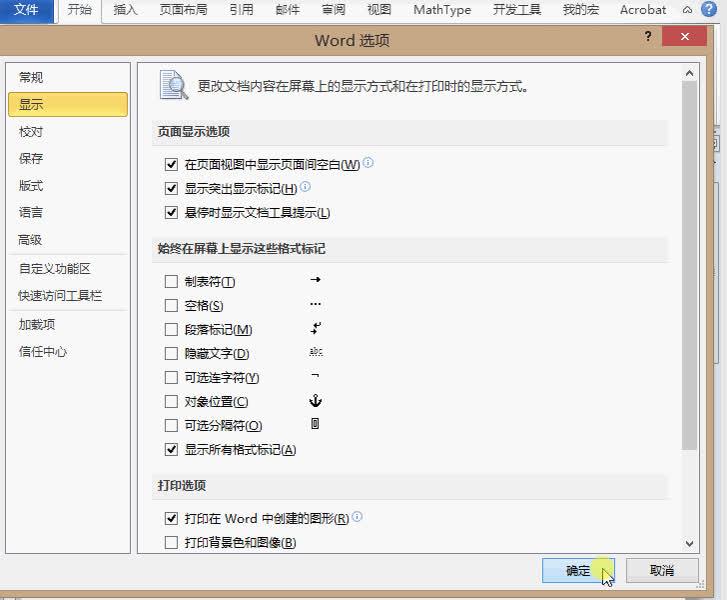Click info icon beside print drawings option
Viewport: 727px width, 600px height.
[x=357, y=516]
